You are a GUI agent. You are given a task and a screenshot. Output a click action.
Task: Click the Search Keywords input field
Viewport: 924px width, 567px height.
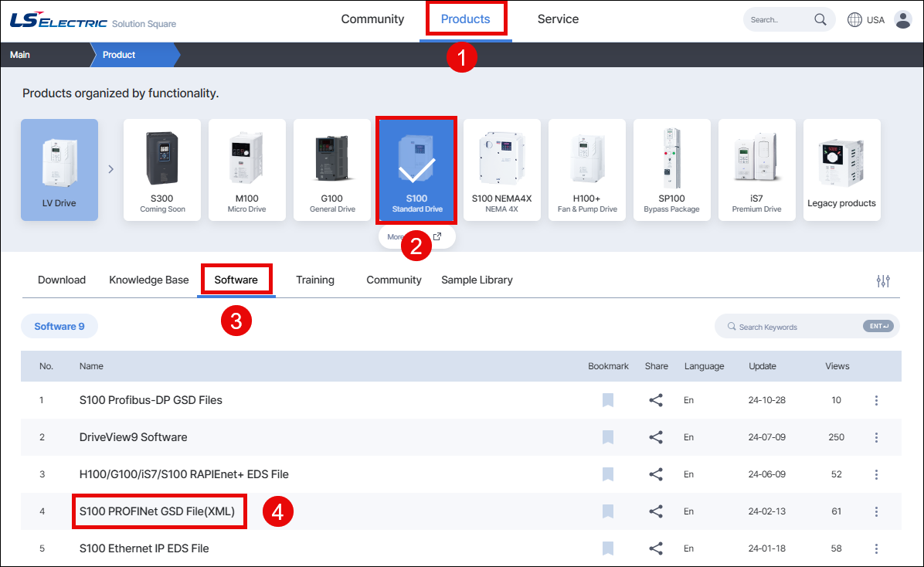(796, 326)
